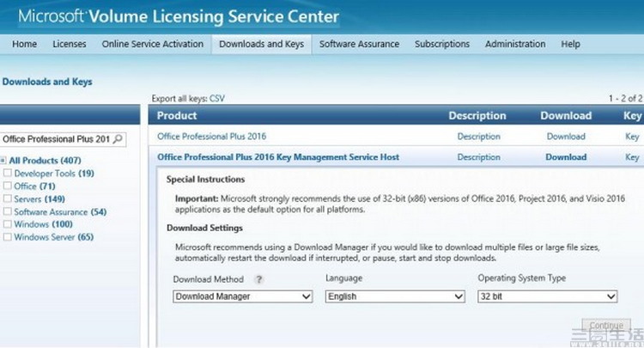Go to the Home tab

pyautogui.click(x=24, y=44)
